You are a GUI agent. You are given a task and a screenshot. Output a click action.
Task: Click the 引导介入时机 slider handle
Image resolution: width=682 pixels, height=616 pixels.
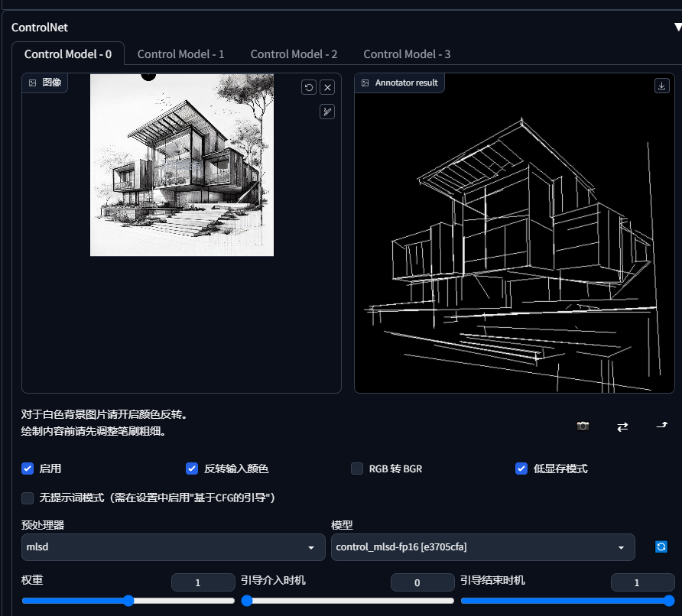(247, 601)
